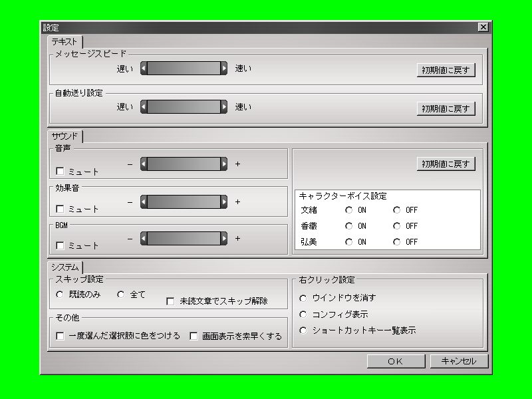
Task: Select OFF for 弘美 character voice
Action: pyautogui.click(x=397, y=242)
